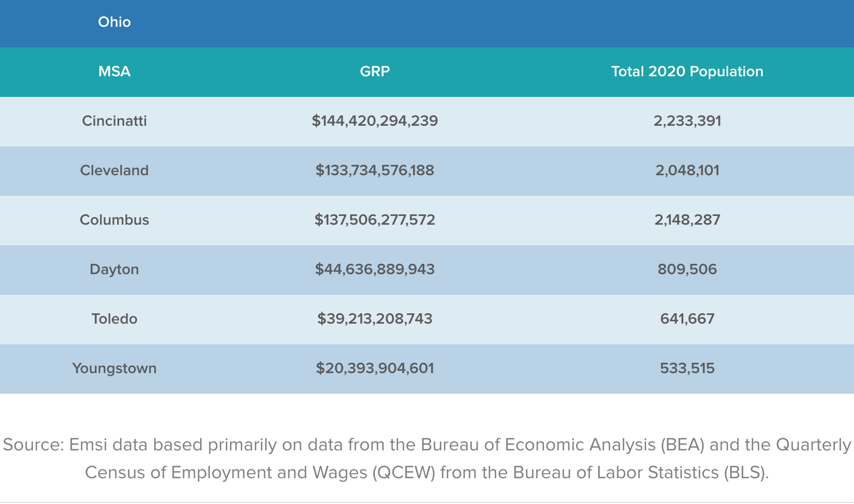
Task: Select the Cincinnati row label
Action: coord(114,121)
